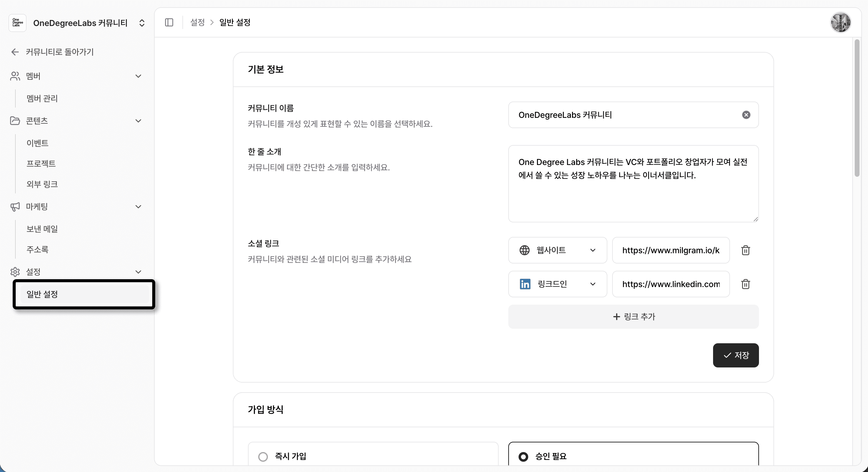Click the 가입 방식 section heading

pos(265,409)
